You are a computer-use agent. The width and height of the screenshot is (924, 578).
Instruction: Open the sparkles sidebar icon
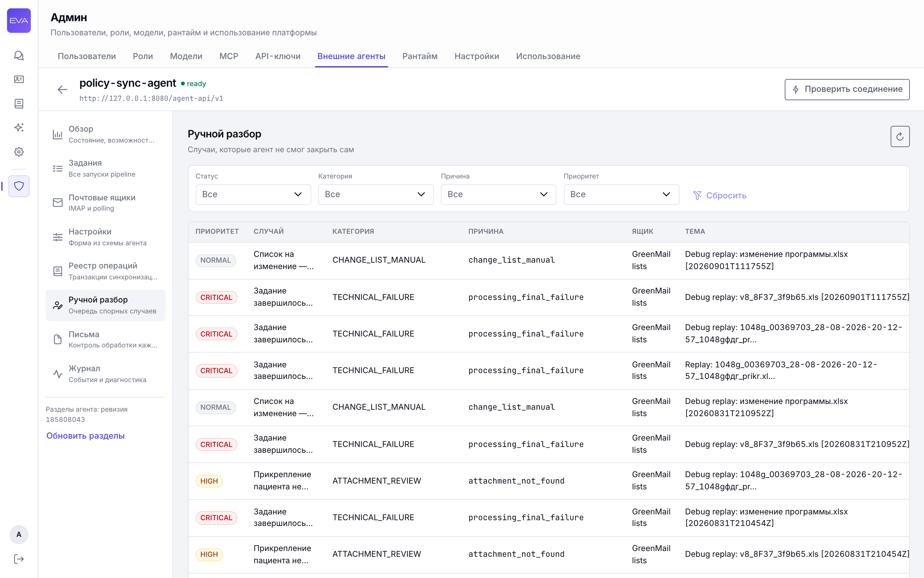[19, 127]
